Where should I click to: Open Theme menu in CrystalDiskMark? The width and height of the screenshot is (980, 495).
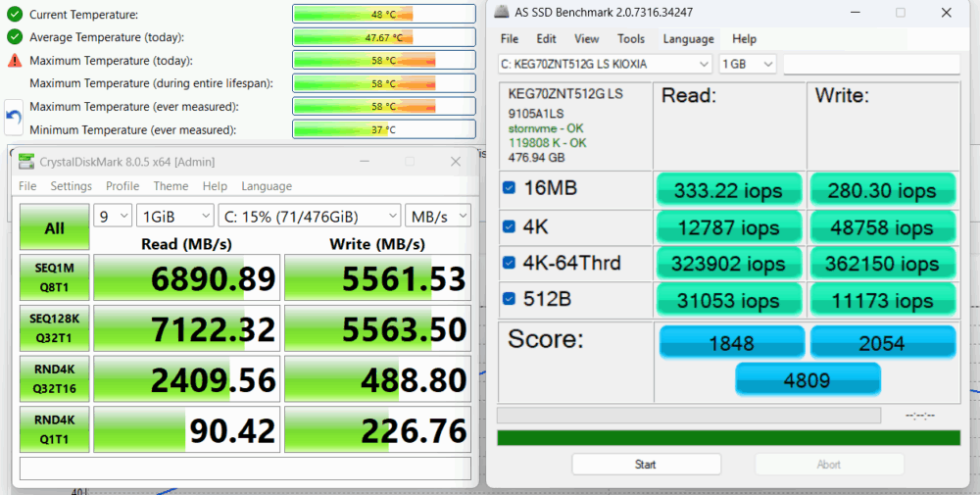tap(171, 186)
